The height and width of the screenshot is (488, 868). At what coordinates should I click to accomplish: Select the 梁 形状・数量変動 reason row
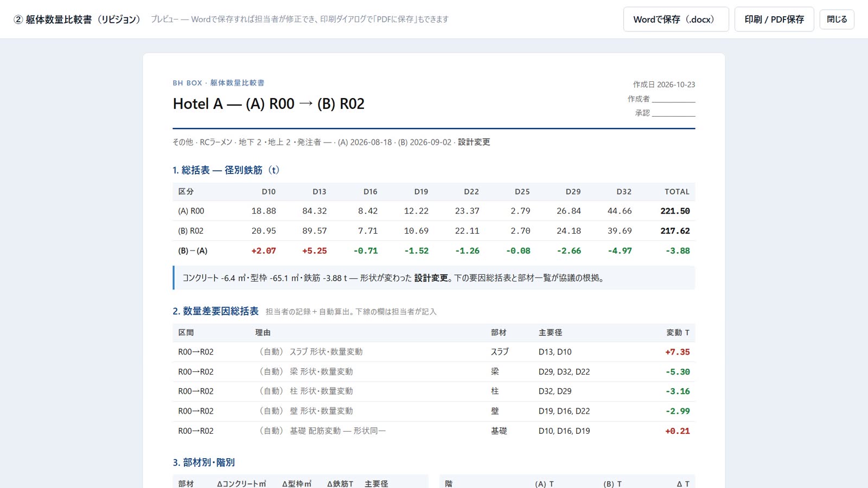click(x=433, y=372)
